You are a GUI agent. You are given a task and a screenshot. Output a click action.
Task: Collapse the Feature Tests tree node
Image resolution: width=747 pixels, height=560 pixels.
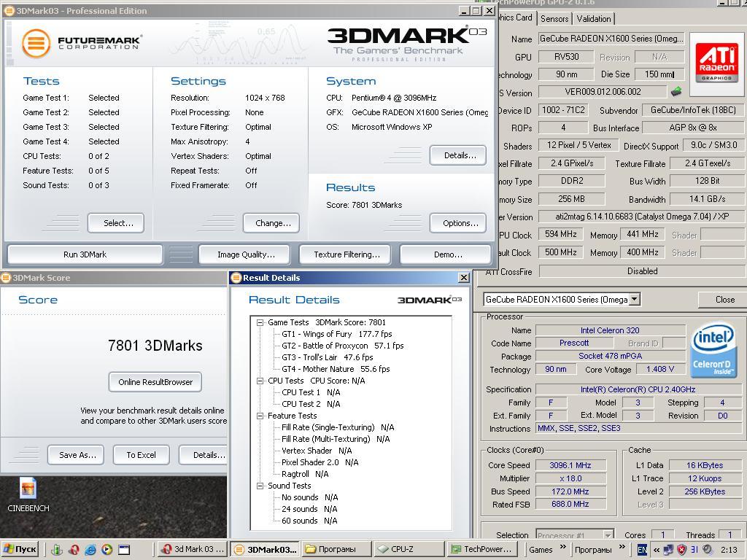pos(260,416)
